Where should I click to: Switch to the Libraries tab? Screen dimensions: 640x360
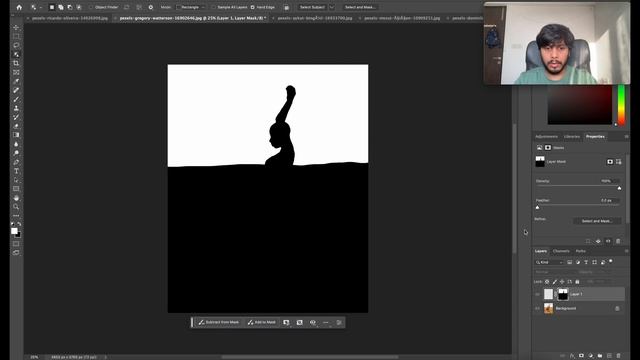(571, 136)
